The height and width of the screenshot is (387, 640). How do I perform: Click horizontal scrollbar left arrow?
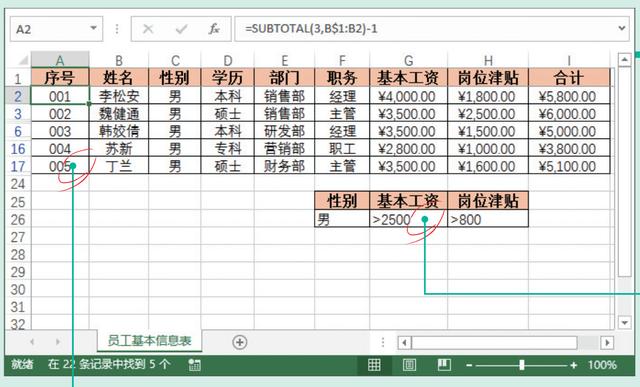click(x=404, y=343)
